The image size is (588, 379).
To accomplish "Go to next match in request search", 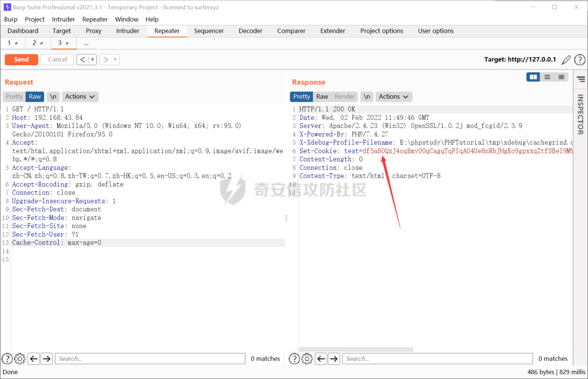I will coord(46,359).
